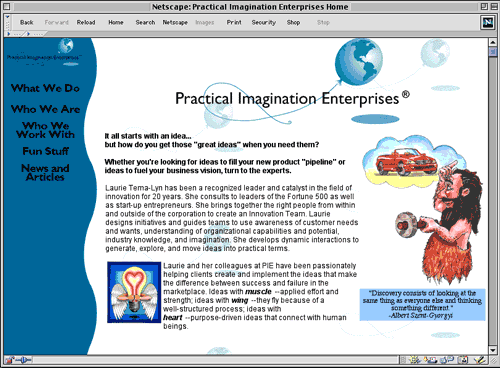Open the Fun Stuff link
This screenshot has width=500, height=368.
click(46, 151)
